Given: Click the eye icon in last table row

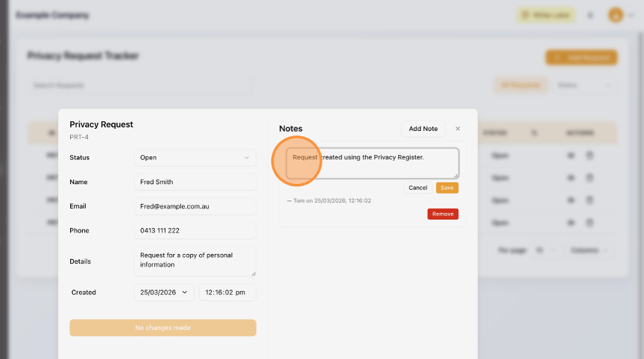Looking at the screenshot, I should click(572, 222).
